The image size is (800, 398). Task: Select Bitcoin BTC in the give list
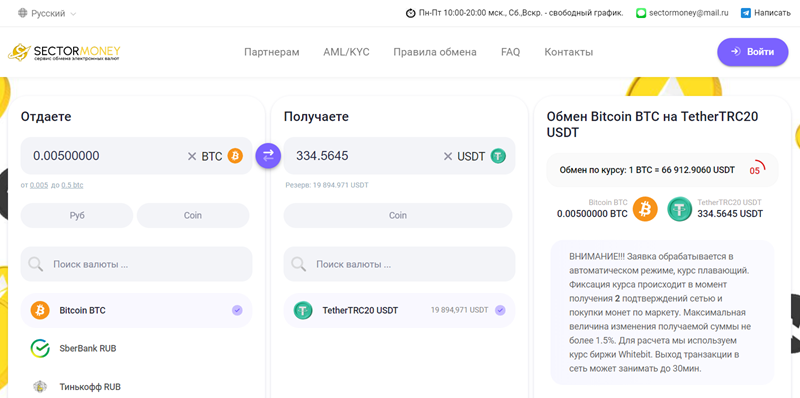(x=136, y=310)
